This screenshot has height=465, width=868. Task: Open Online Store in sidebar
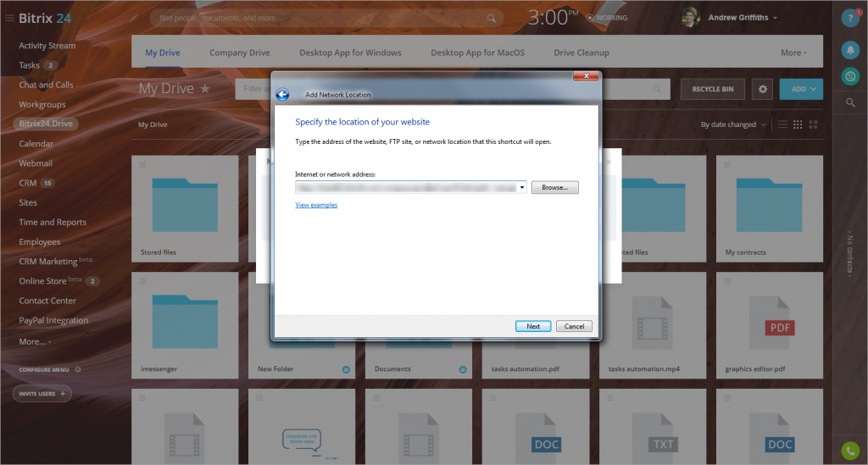42,281
